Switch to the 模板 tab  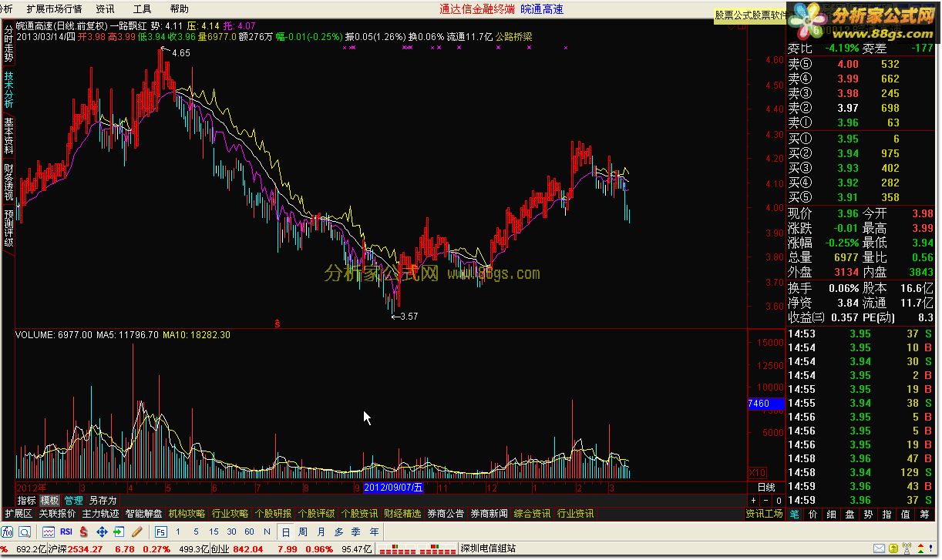[x=50, y=501]
